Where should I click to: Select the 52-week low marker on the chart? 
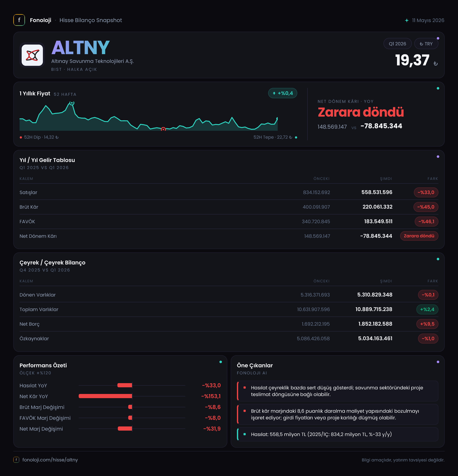[x=163, y=129]
